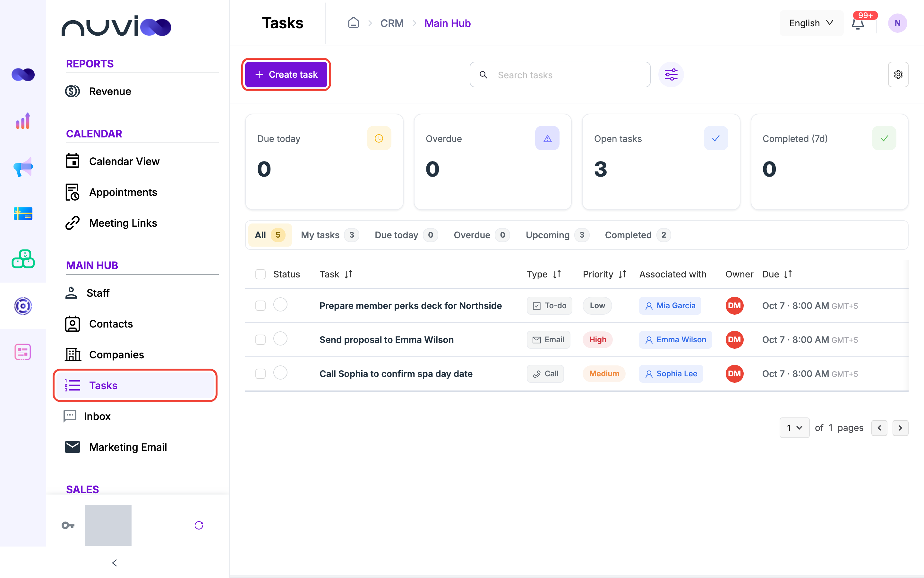Go to next page arrow in pagination
Viewport: 924px width, 578px height.
[x=900, y=428]
